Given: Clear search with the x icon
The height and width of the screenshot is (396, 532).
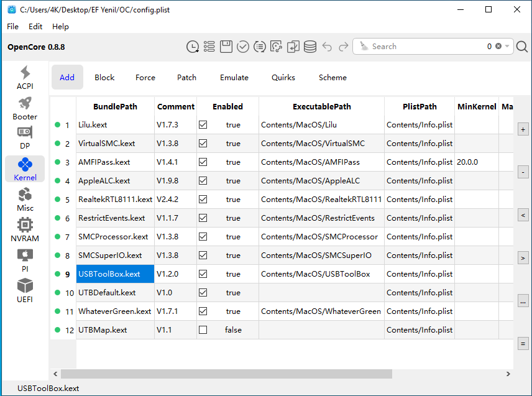Looking at the screenshot, I should [498, 46].
